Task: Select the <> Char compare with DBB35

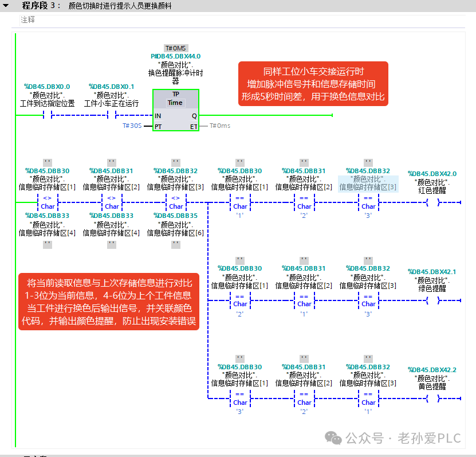Action: 176,202
